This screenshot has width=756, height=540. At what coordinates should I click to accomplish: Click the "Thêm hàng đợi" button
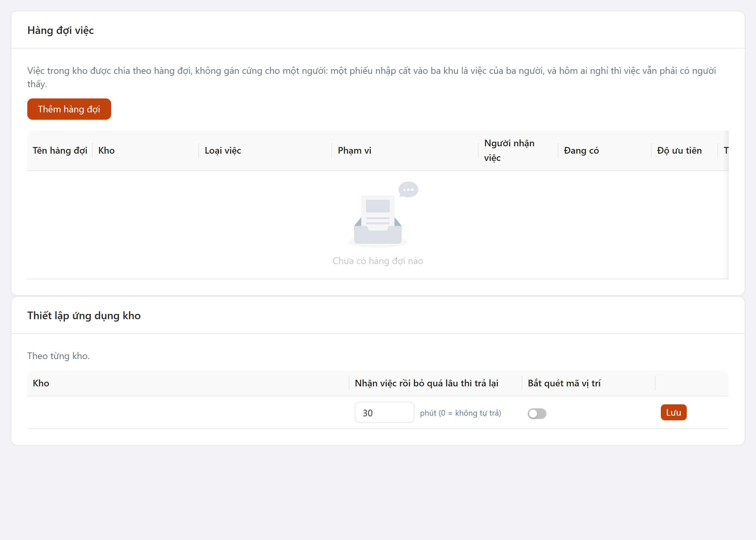click(x=69, y=109)
